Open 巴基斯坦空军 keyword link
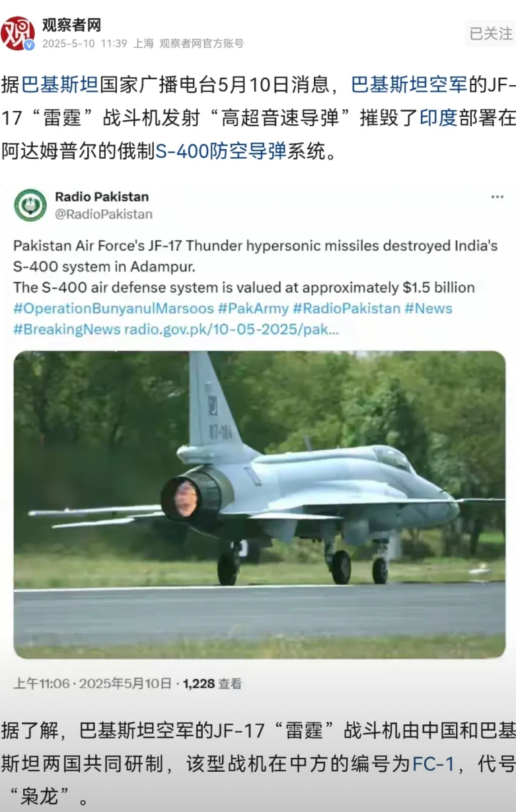 point(408,84)
